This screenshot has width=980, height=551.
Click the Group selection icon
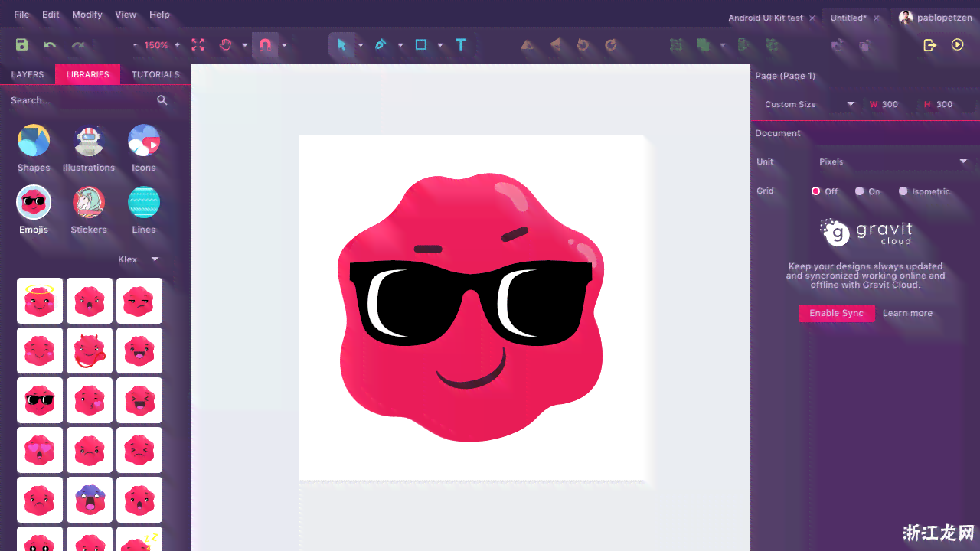(x=676, y=45)
